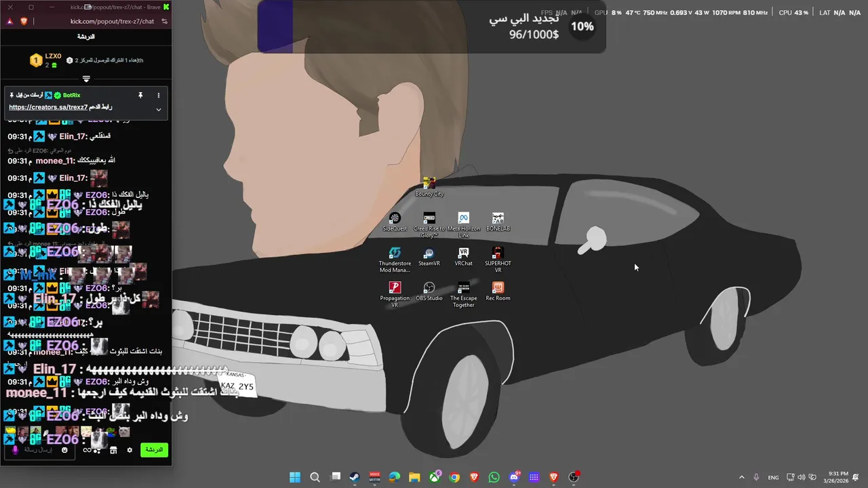
Task: Open the notification bell in the tray
Action: [856, 477]
